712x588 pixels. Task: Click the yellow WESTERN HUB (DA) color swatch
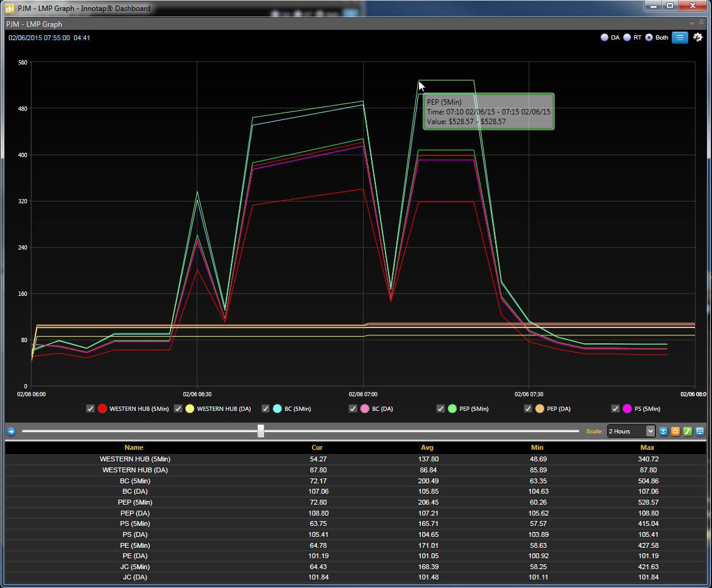[x=190, y=409]
